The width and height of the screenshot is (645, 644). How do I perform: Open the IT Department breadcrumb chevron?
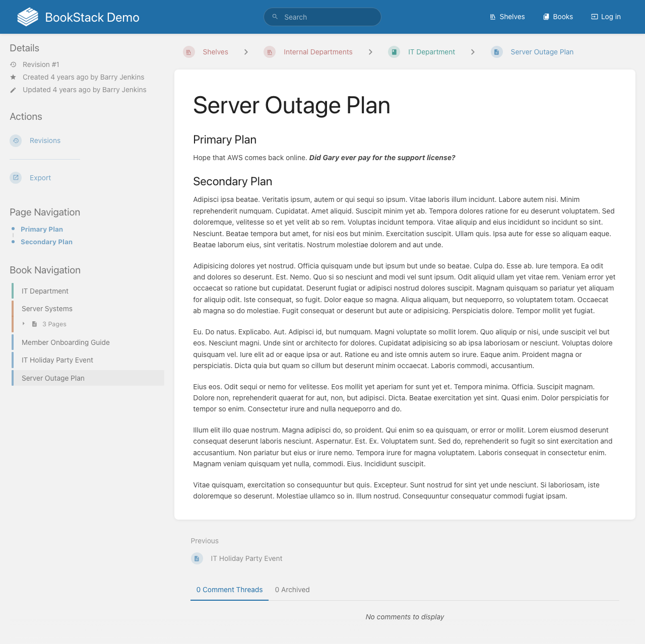[x=473, y=52]
